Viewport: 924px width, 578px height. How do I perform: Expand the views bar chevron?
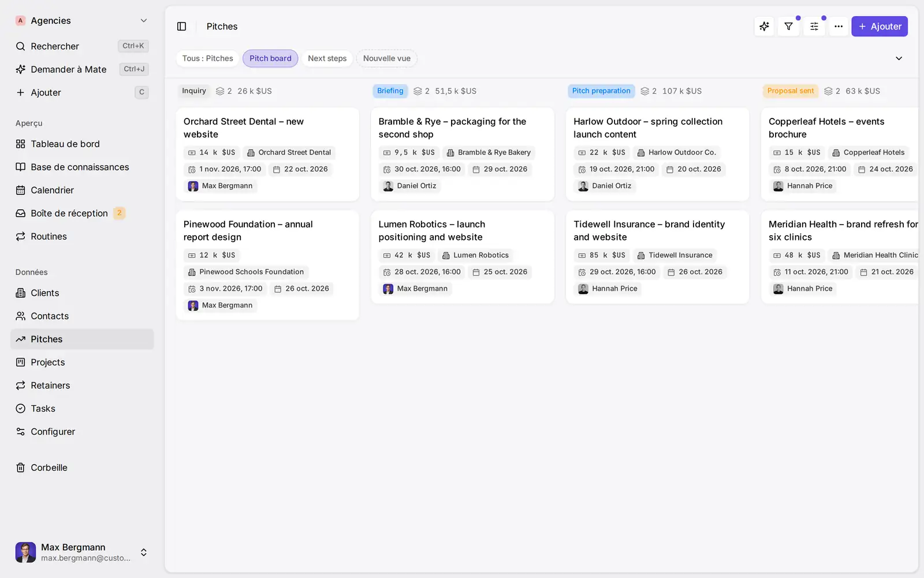899,58
